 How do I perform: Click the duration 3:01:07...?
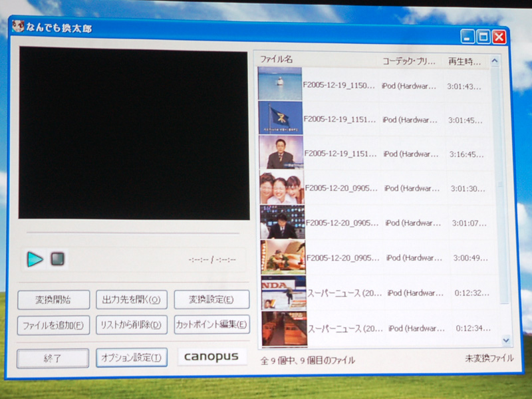click(469, 223)
